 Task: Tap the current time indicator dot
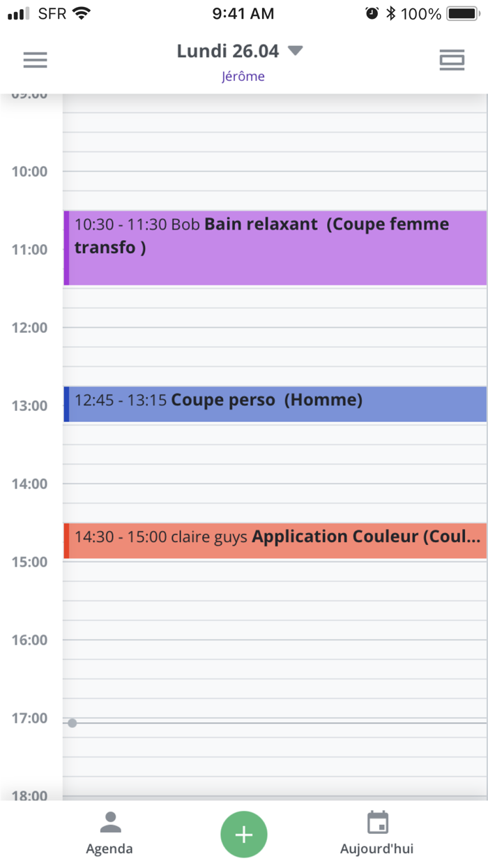coord(73,723)
